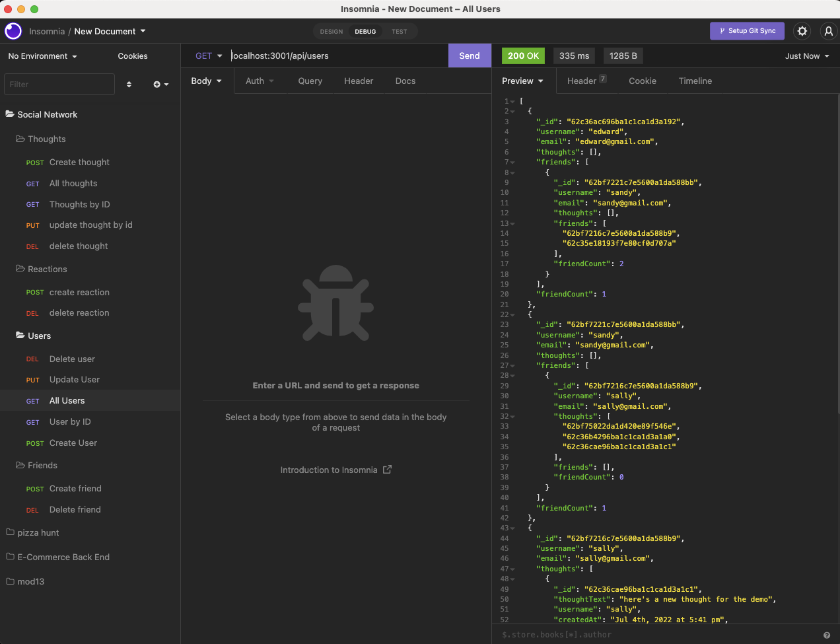This screenshot has width=840, height=644.
Task: Click the external link icon next to Introduction
Action: [x=388, y=470]
